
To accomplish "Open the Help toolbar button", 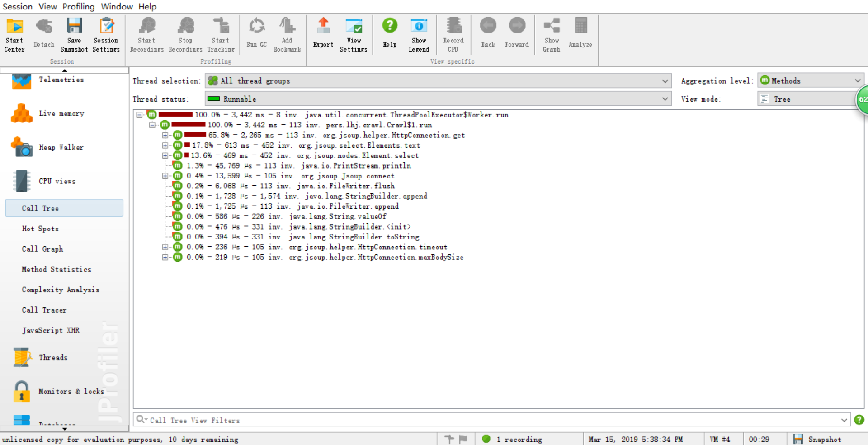I will (390, 33).
